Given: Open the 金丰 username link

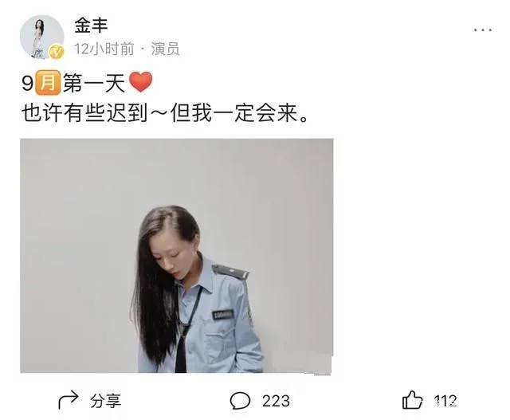Looking at the screenshot, I should click(91, 25).
